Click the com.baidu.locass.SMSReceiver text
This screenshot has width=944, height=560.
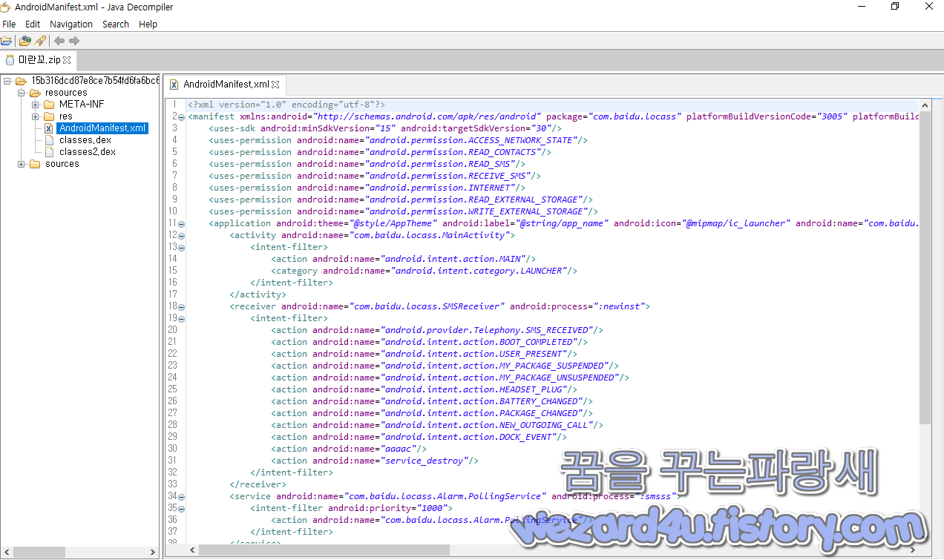[x=427, y=306]
